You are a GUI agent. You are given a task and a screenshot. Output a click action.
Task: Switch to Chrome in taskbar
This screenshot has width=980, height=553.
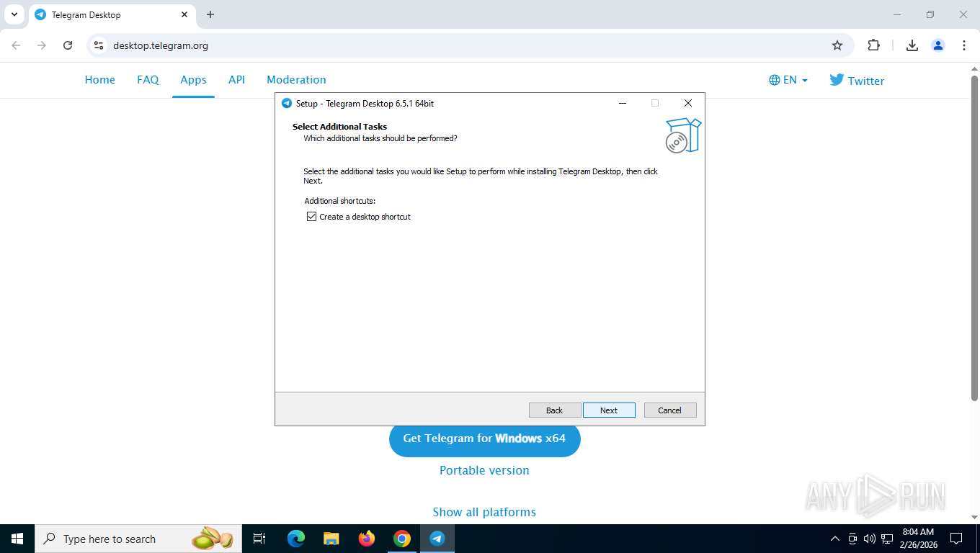(x=402, y=539)
